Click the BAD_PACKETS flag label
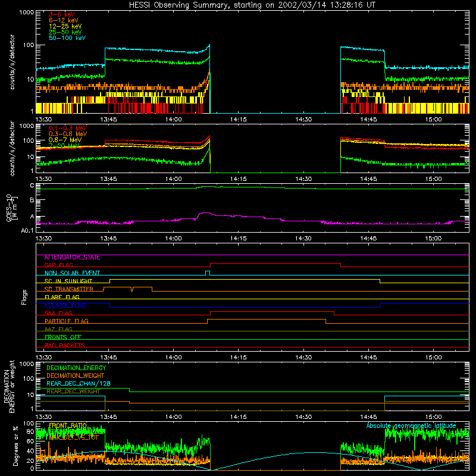This screenshot has height=476, width=476. (65, 346)
